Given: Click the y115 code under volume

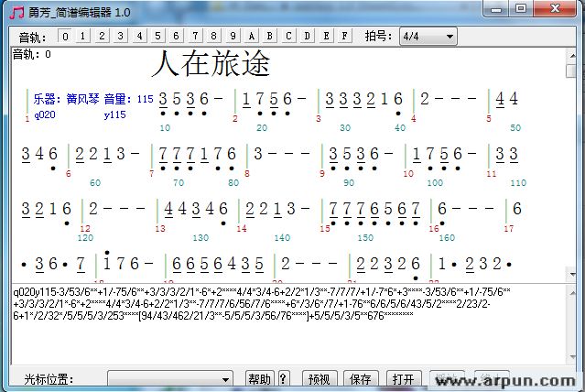Looking at the screenshot, I should (115, 114).
